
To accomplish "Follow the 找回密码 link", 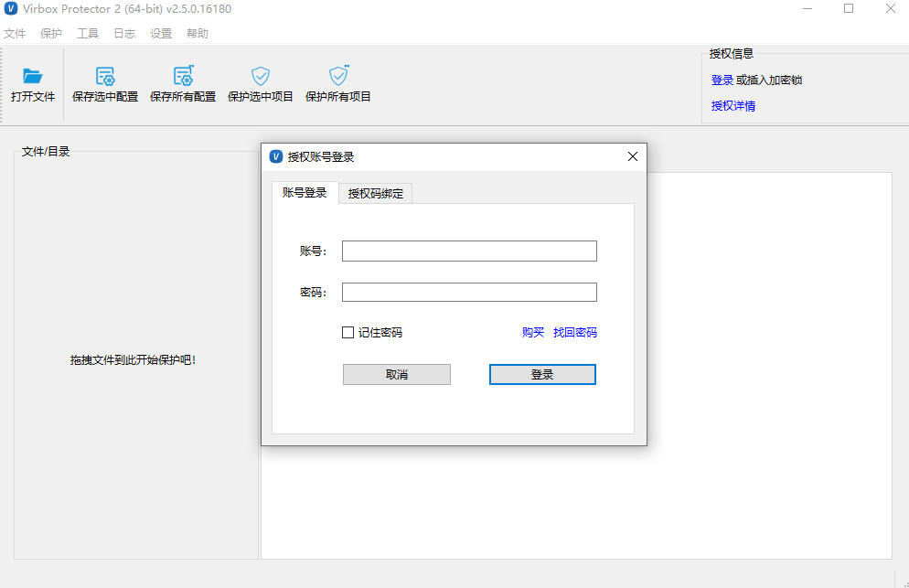I will pos(574,332).
